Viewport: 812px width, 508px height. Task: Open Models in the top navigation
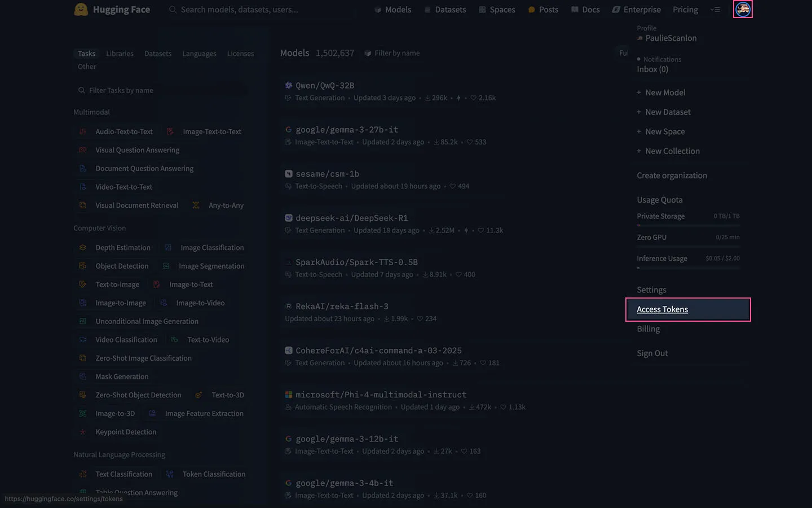(393, 10)
